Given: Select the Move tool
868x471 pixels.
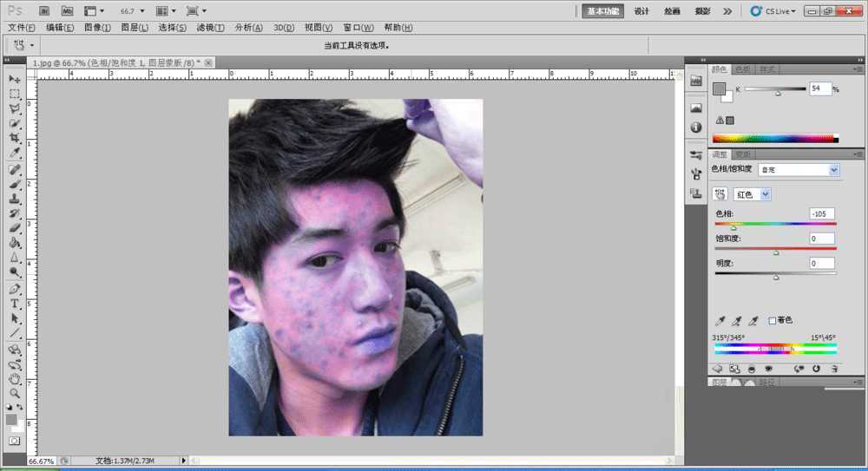Looking at the screenshot, I should pyautogui.click(x=15, y=80).
